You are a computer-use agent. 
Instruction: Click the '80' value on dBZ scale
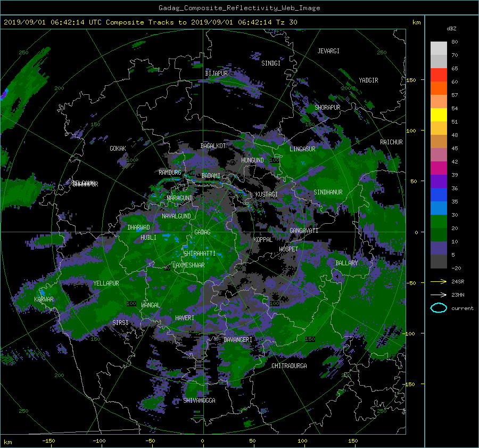pos(455,42)
